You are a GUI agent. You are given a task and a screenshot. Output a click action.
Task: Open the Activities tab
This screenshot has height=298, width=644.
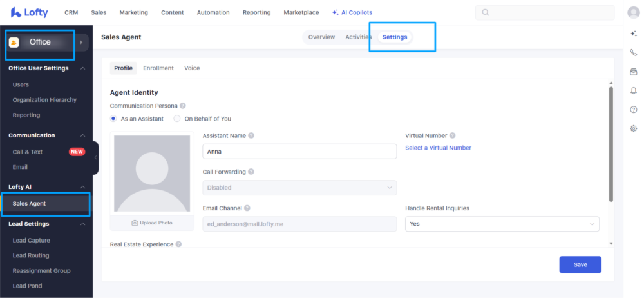point(358,37)
